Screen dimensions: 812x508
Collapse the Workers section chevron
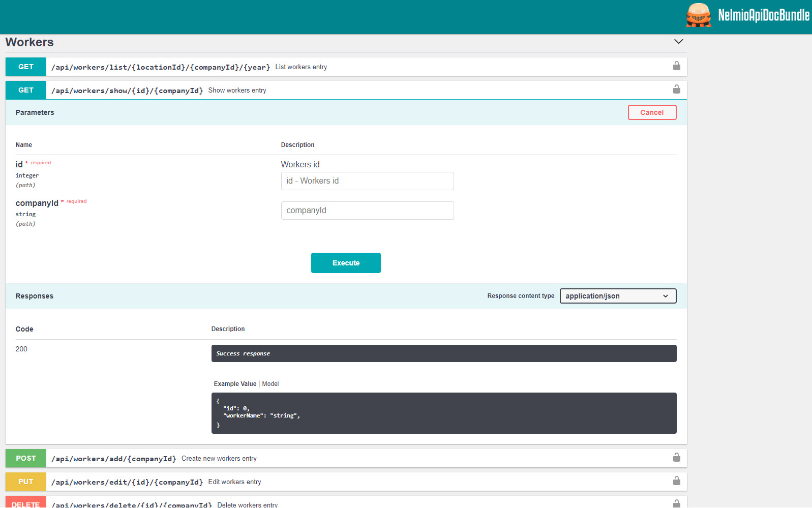(678, 42)
